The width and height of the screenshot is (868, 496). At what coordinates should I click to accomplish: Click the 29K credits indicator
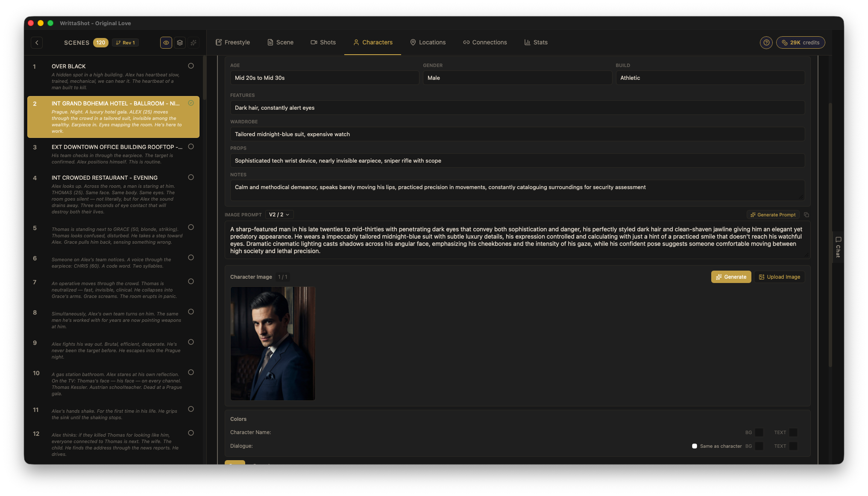coord(800,43)
